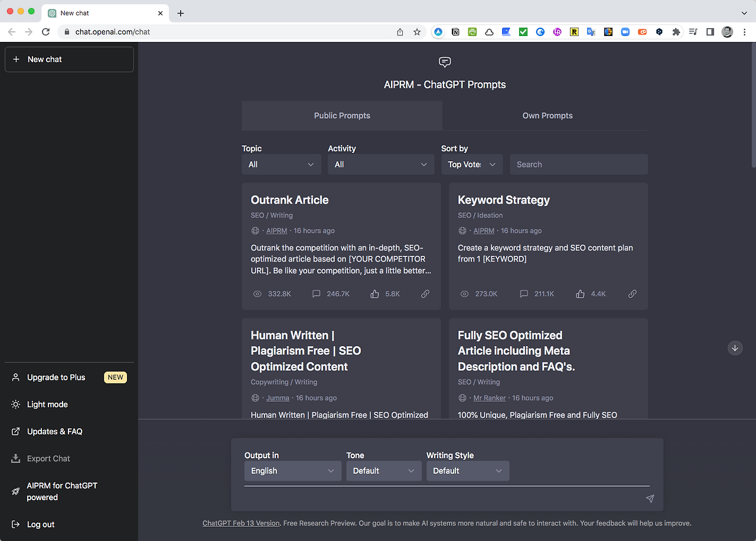This screenshot has height=541, width=756.
Task: Switch to the Own Prompts tab
Action: click(548, 116)
